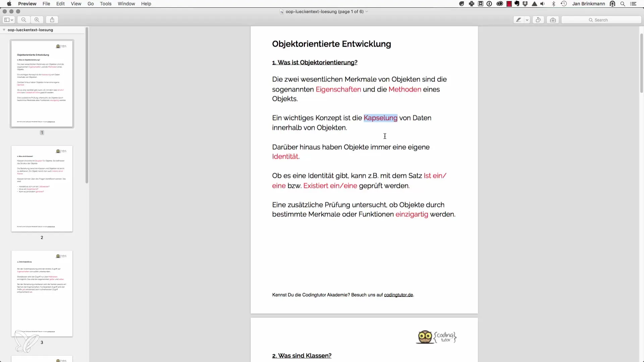The height and width of the screenshot is (362, 644).
Task: Select page 1 thumbnail in sidebar
Action: 42,84
